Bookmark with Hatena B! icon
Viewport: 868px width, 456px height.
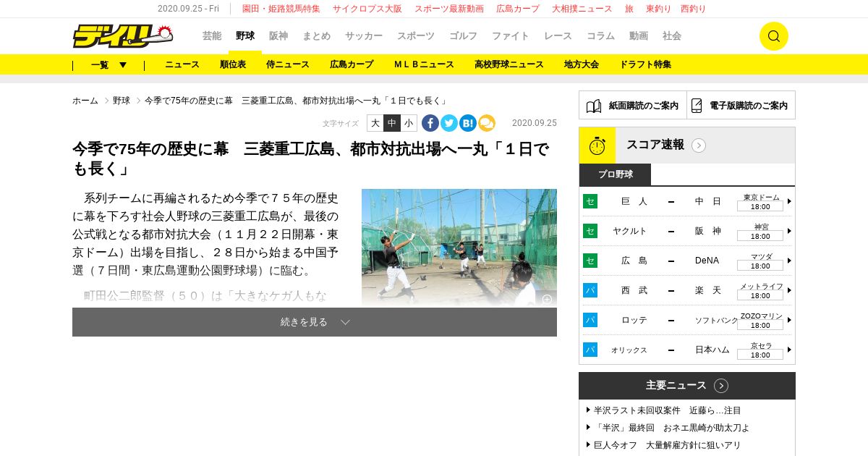click(468, 123)
